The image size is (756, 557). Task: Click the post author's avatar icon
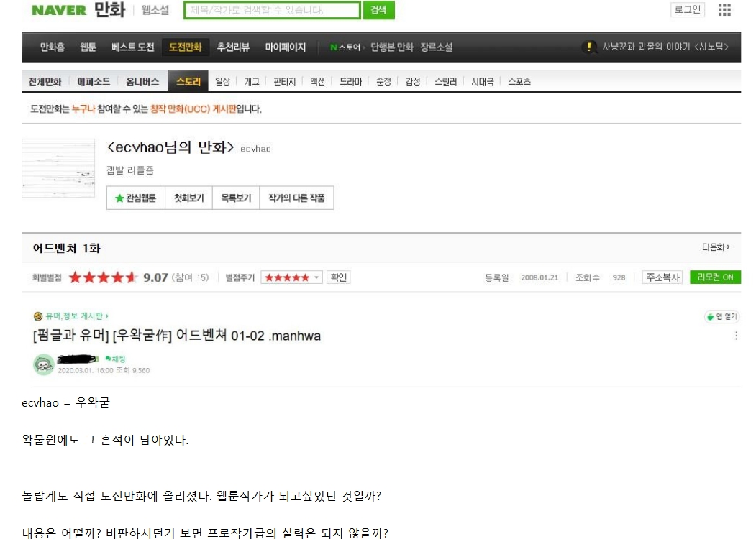point(43,364)
